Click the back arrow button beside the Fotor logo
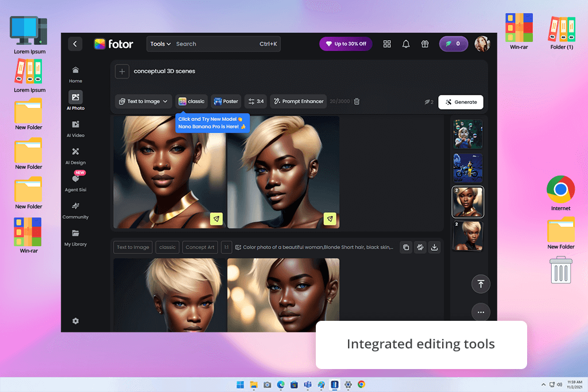This screenshot has height=392, width=588. coord(75,44)
